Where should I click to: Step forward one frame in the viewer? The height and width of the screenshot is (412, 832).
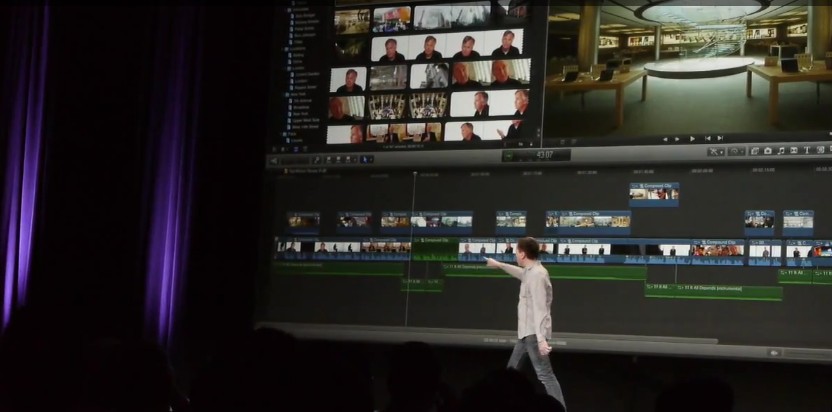677,139
